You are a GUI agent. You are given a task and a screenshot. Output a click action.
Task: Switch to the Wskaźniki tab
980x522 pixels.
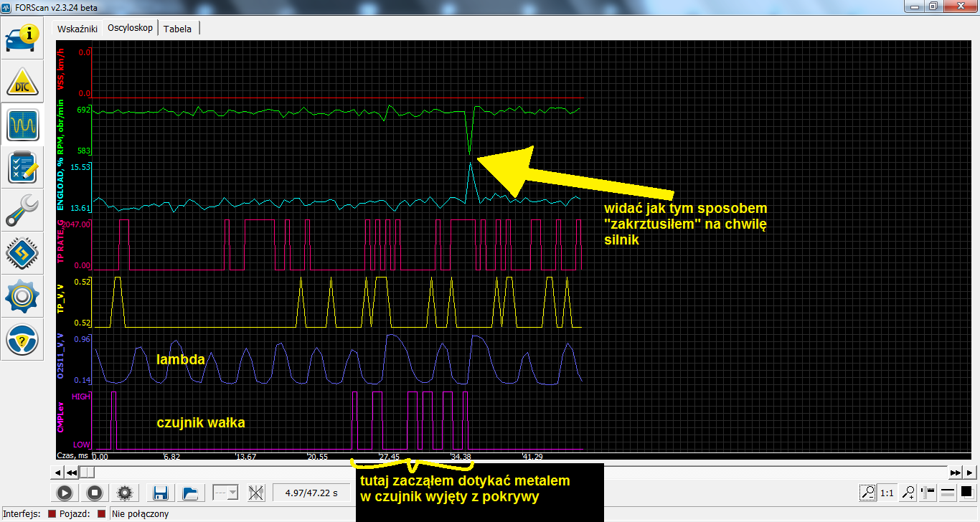[x=77, y=29]
